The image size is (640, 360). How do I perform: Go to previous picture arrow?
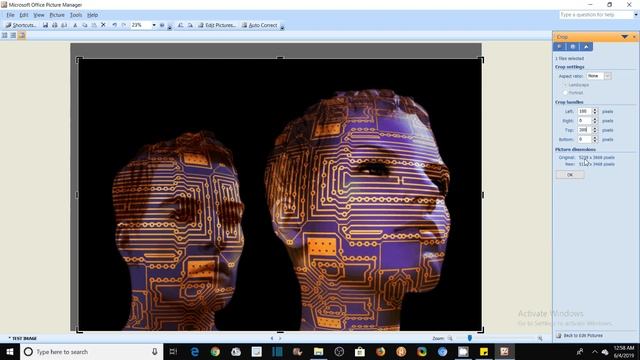[x=272, y=338]
